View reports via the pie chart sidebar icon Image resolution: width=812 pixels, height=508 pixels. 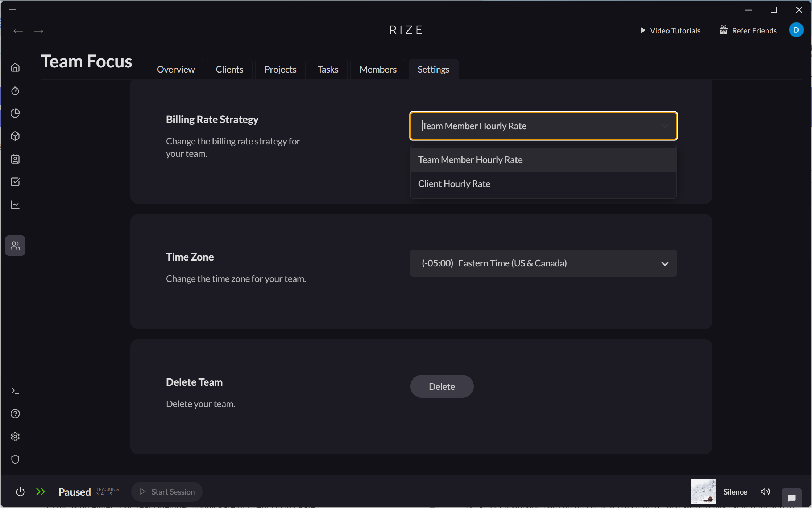(15, 113)
